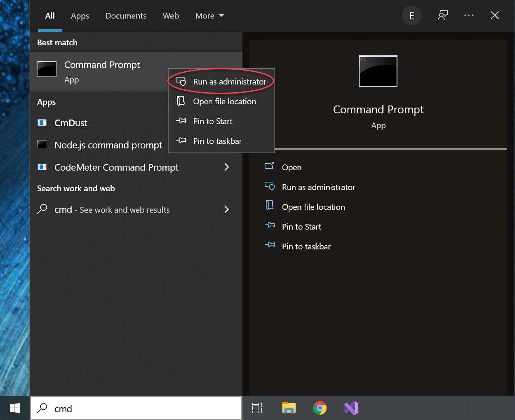Click the taskbar search input containing cmd

[x=136, y=408]
